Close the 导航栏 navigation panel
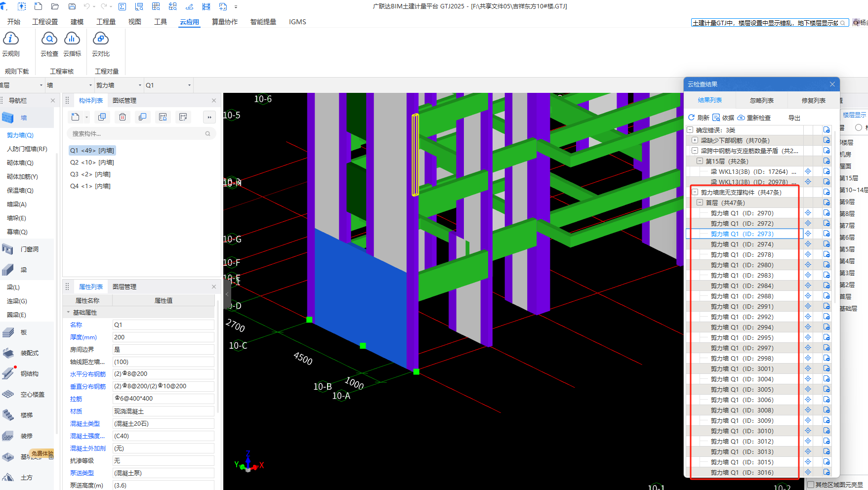 point(53,100)
